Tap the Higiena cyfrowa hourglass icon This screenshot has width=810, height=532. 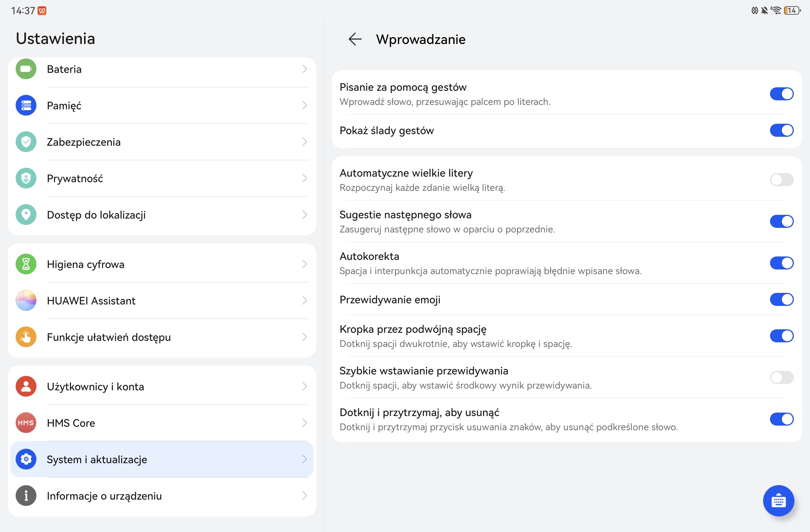(26, 264)
